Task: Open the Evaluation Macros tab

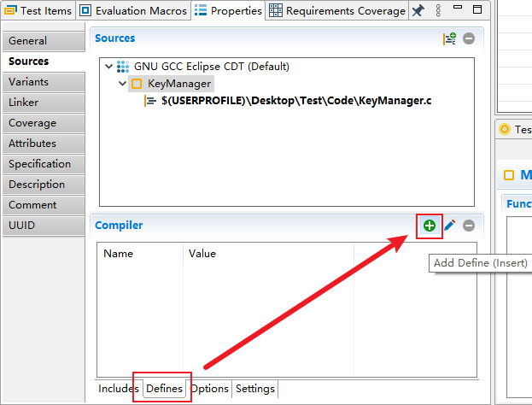Action: [133, 10]
